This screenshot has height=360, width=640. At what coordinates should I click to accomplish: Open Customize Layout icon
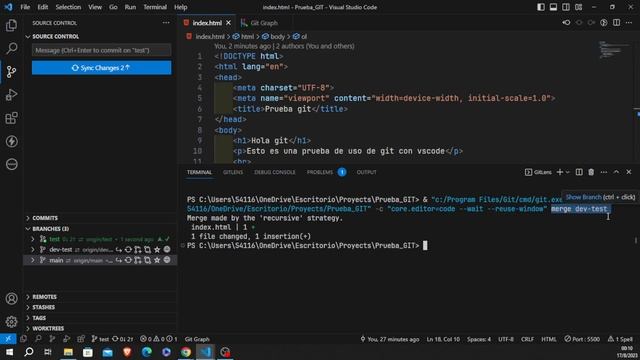(579, 7)
